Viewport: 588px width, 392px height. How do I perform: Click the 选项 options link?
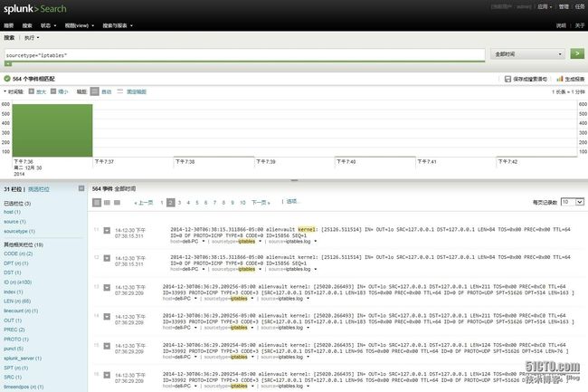292,202
